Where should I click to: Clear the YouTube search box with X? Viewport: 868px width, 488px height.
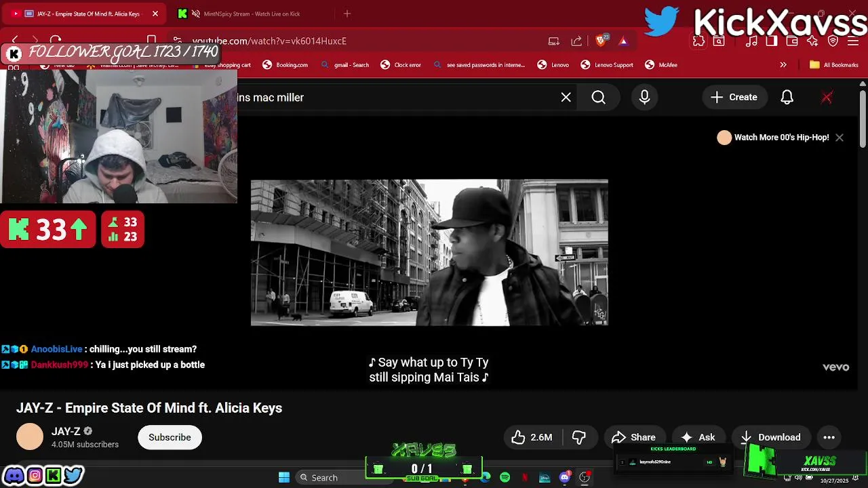(x=566, y=98)
